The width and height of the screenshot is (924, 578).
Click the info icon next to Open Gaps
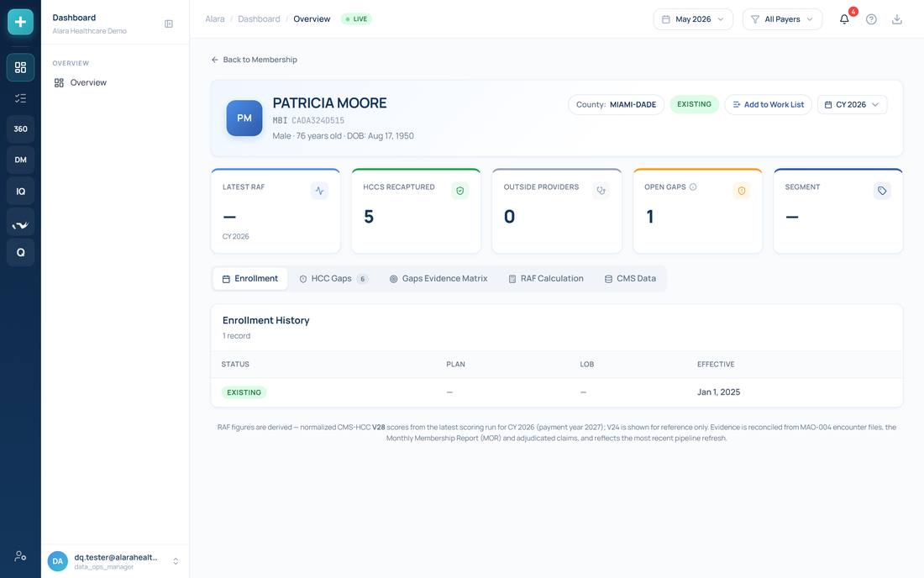693,187
